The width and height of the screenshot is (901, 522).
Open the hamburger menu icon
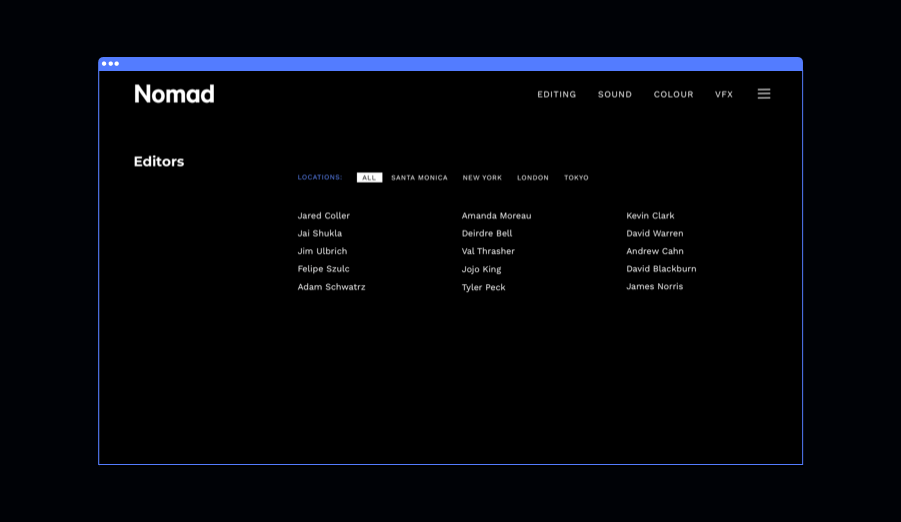click(764, 94)
